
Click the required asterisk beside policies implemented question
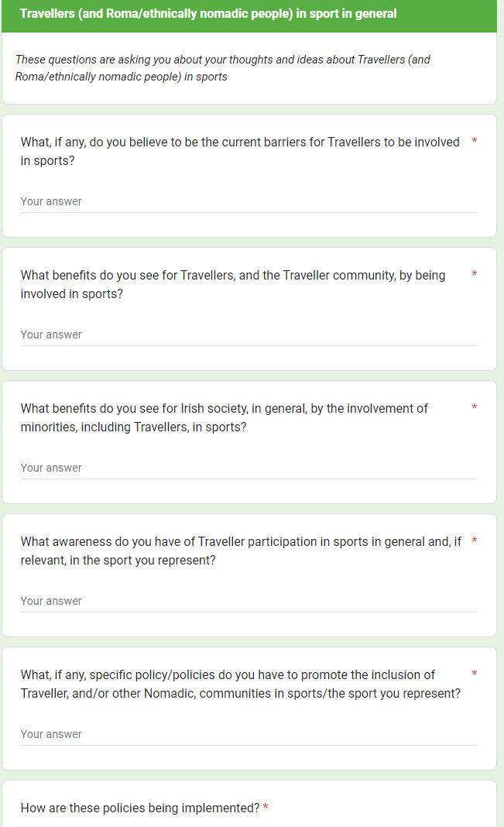[266, 808]
